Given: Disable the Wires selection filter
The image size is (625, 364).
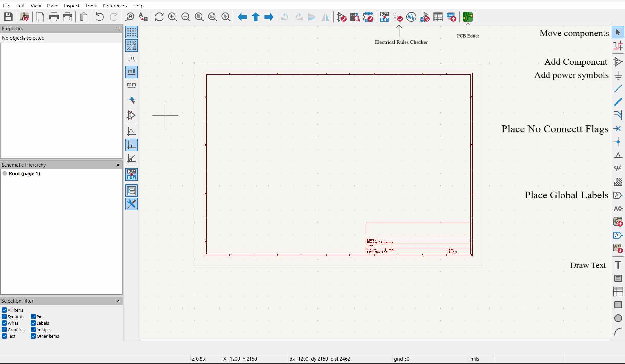Looking at the screenshot, I should point(5,323).
